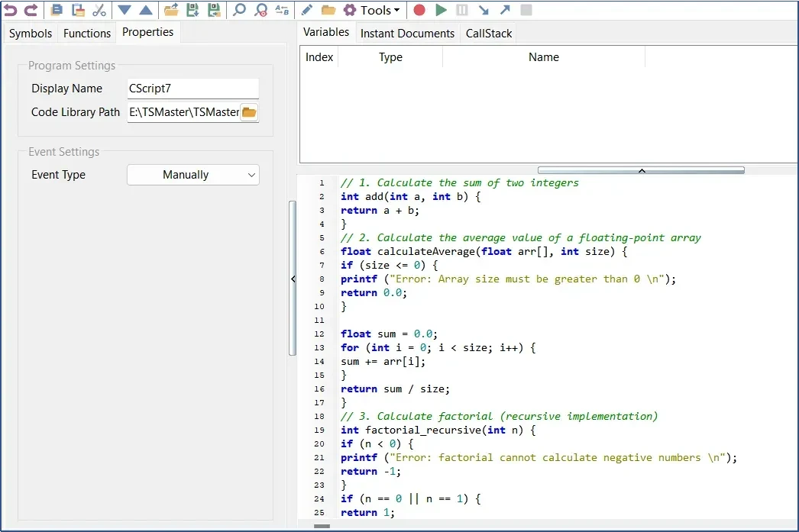The width and height of the screenshot is (799, 532).
Task: Click the Copy icon in toolbar
Action: [57, 10]
